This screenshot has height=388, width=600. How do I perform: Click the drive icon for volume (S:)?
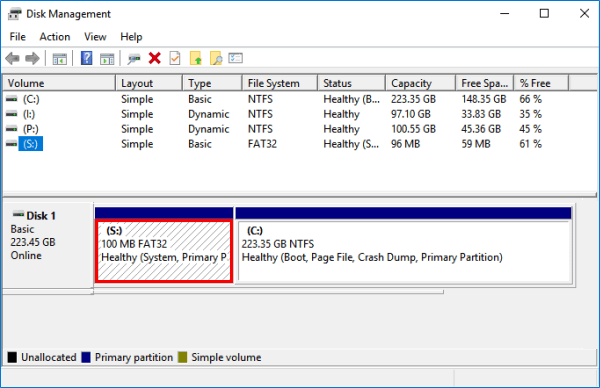click(x=12, y=144)
